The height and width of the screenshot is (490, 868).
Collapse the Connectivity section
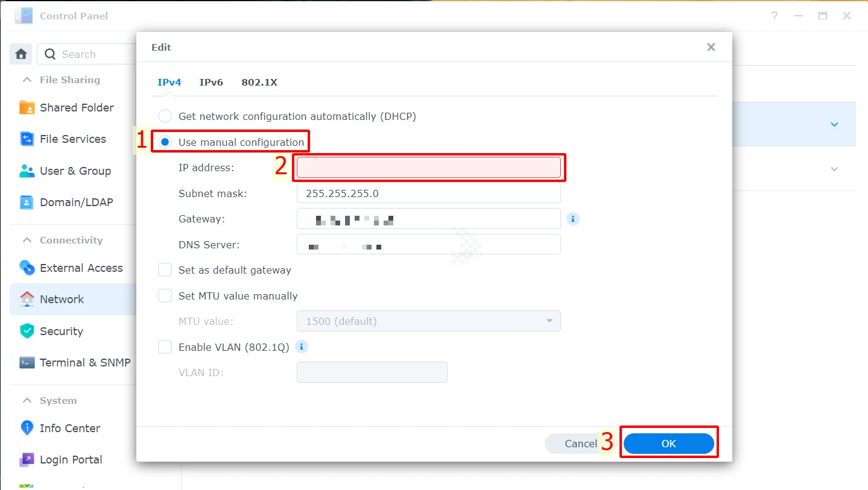pos(27,240)
